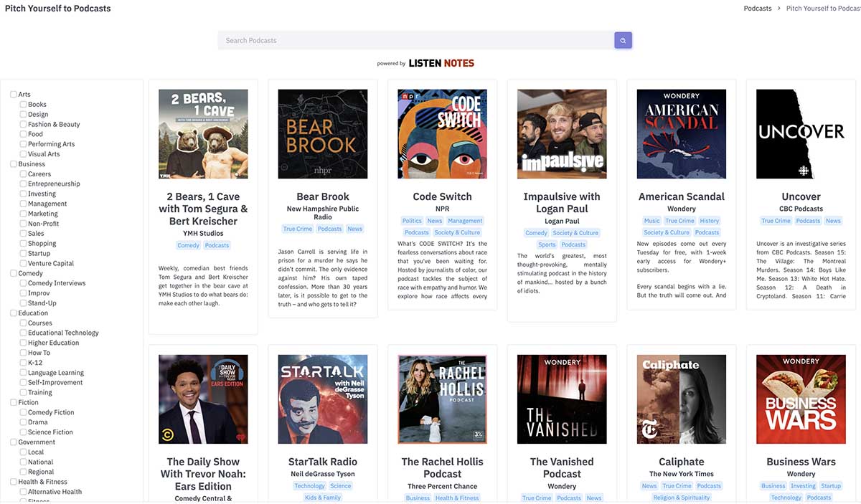Open the American Scandal title link
The height and width of the screenshot is (504, 861).
click(x=682, y=196)
